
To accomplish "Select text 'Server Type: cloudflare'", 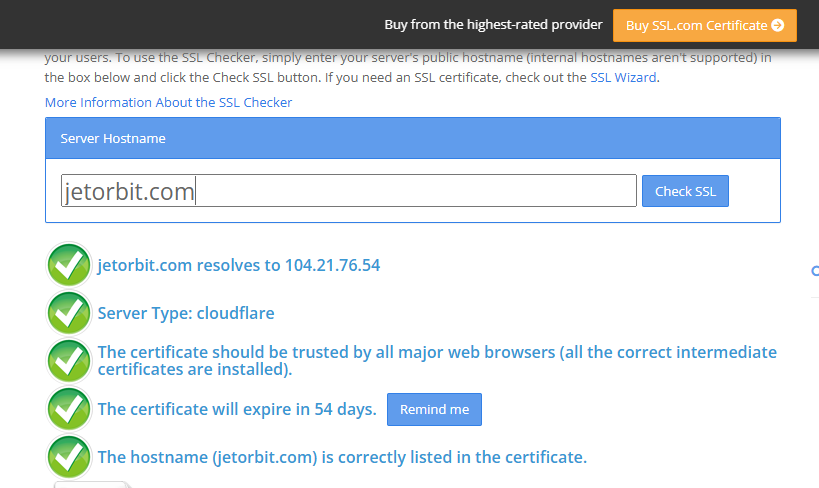I will click(186, 313).
